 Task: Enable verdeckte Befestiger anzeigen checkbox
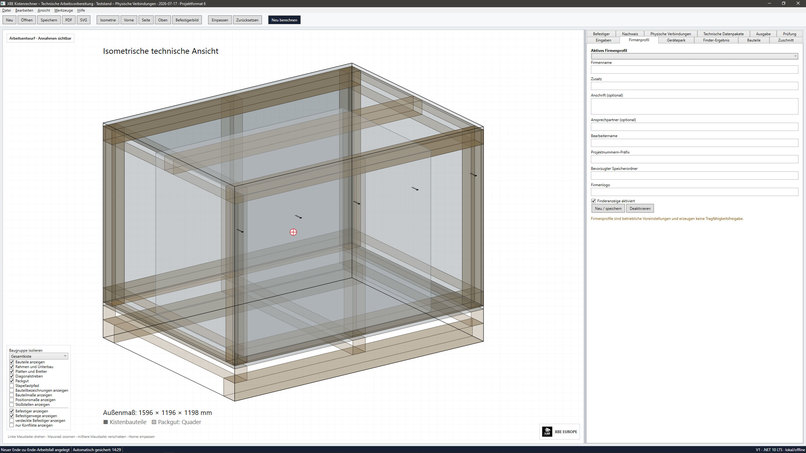(x=12, y=421)
